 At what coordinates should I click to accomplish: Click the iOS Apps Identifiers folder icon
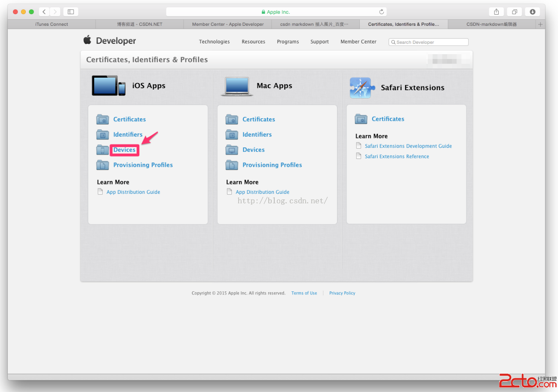(x=103, y=135)
